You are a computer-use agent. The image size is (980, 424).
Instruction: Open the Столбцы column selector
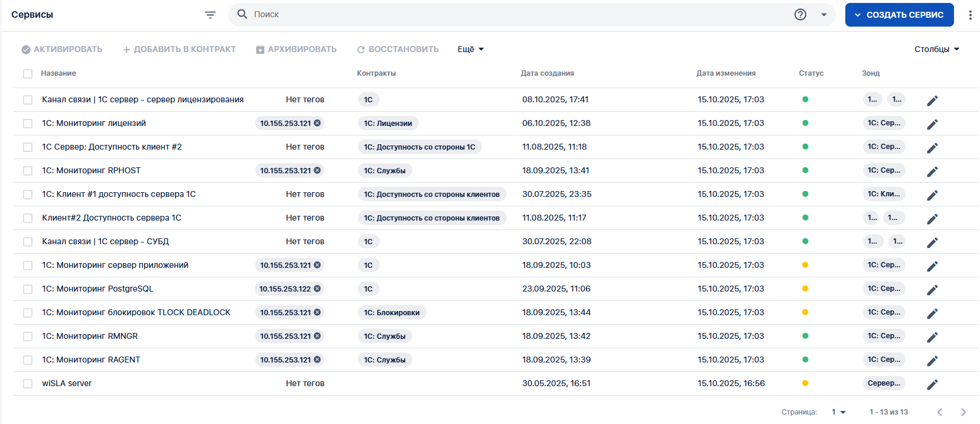[936, 49]
